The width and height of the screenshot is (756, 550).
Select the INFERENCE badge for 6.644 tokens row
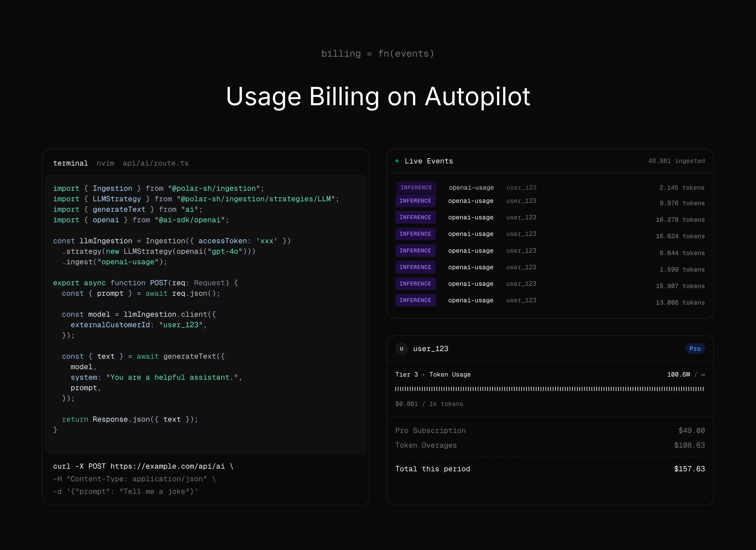[415, 251]
